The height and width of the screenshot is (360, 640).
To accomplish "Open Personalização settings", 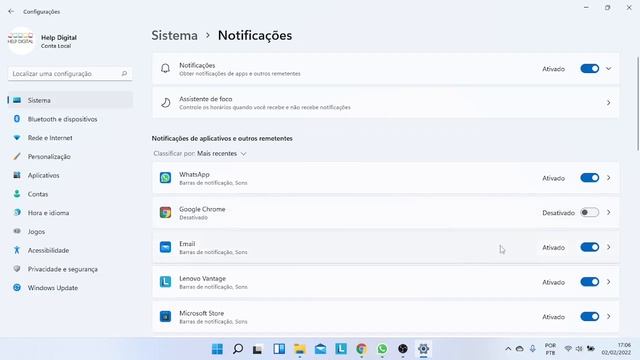I will click(x=70, y=156).
